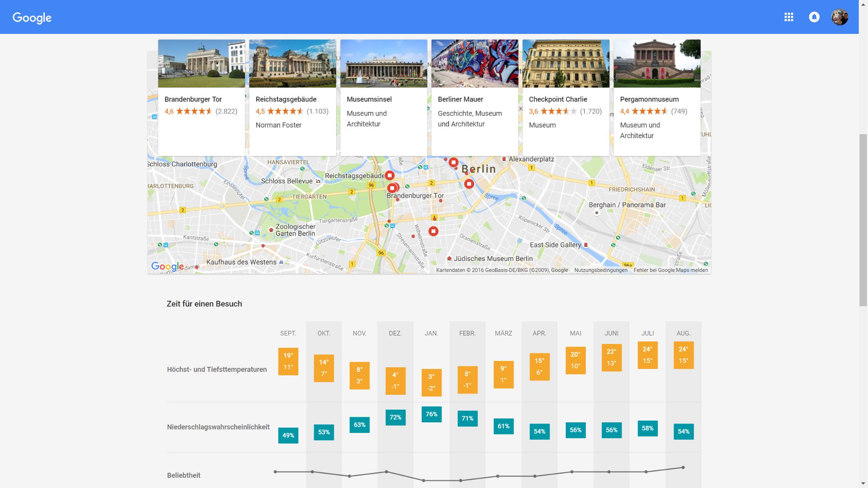
Task: Click the Reichstagsgebäude red map pin
Action: [389, 175]
